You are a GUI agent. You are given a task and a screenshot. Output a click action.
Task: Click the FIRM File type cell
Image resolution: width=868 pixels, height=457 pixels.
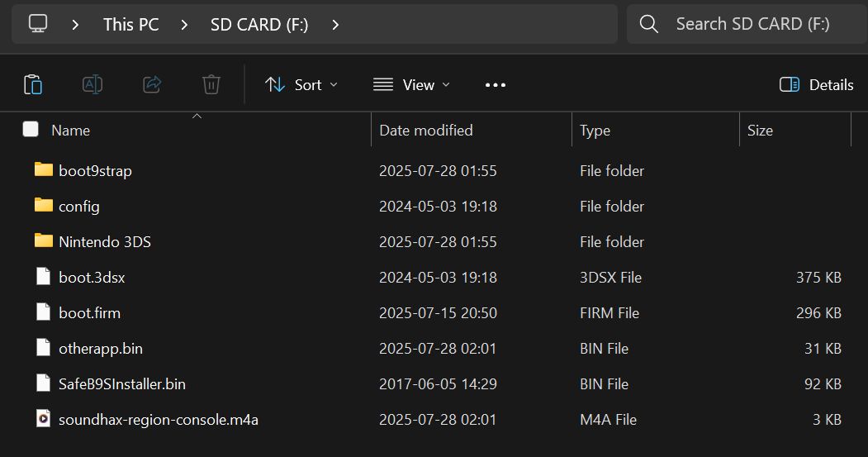pyautogui.click(x=609, y=312)
